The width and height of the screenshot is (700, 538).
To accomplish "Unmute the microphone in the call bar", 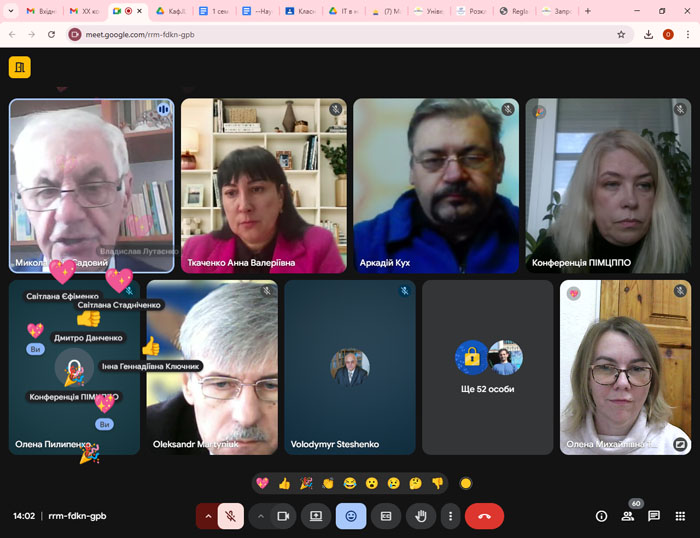I will point(230,516).
